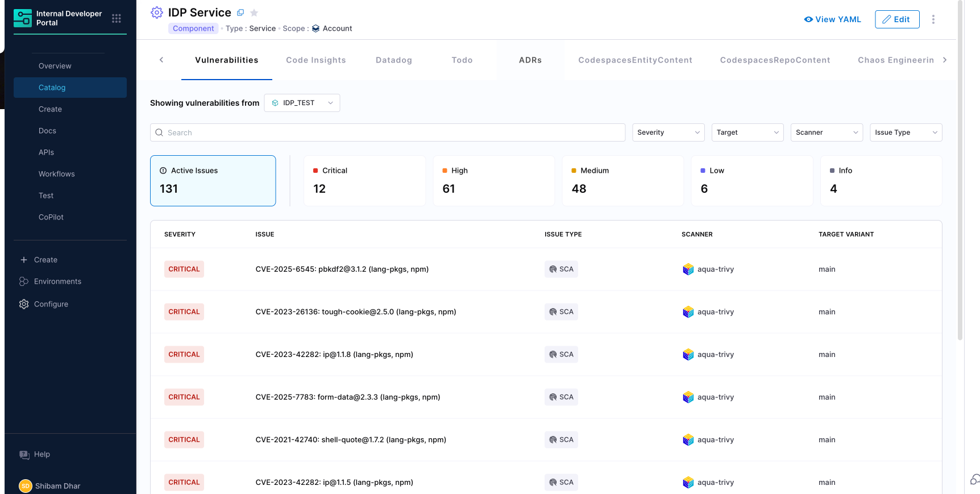Viewport: 980px width, 494px height.
Task: Open the IDP_TEST project dropdown
Action: coord(302,103)
